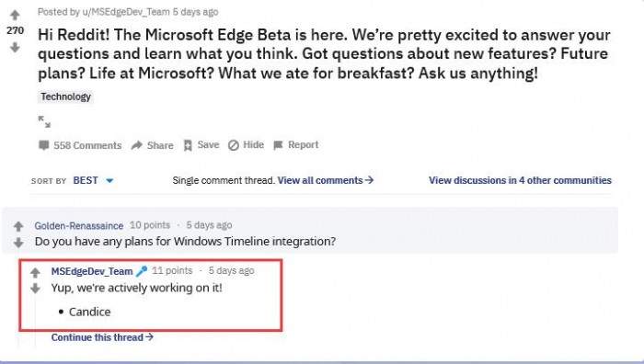The height and width of the screenshot is (364, 644).
Task: Share this post
Action: [x=153, y=145]
